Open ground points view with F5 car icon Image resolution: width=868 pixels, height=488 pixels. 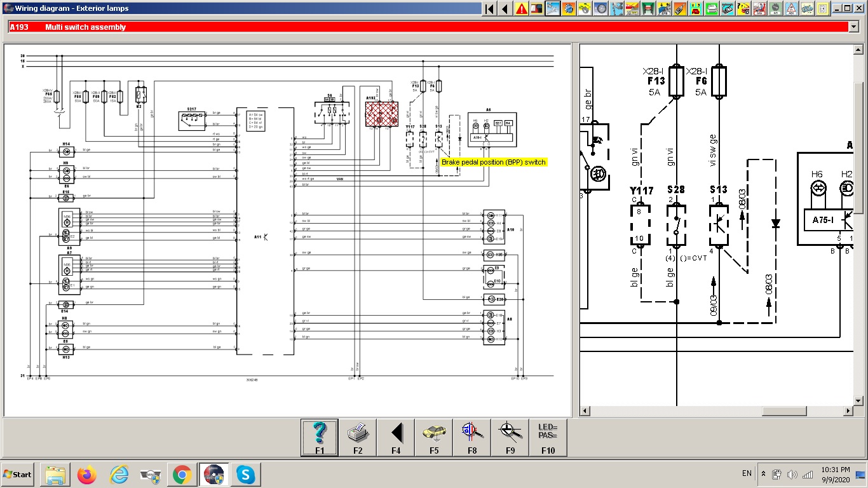click(434, 437)
